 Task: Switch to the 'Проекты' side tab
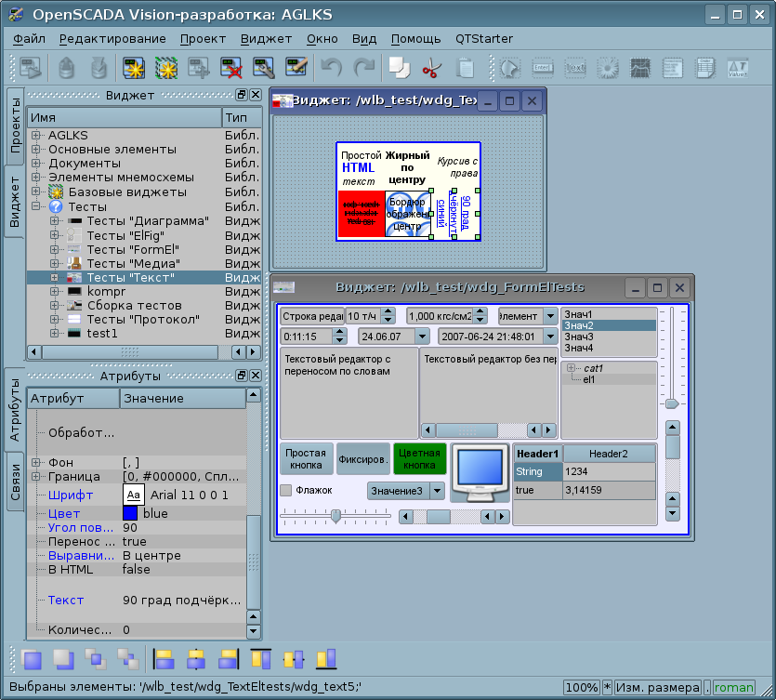click(x=15, y=124)
